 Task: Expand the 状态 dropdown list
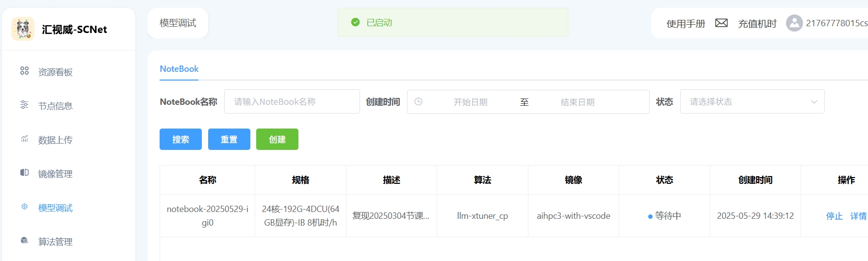point(752,102)
